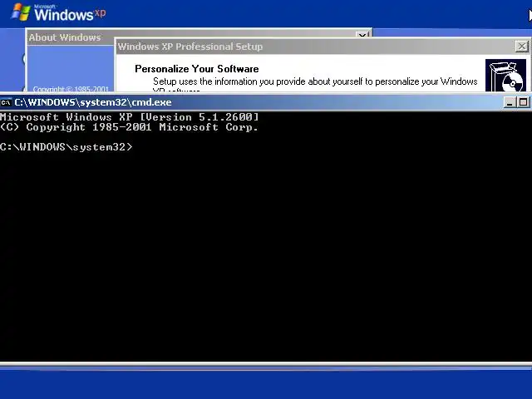Click the Windows XP logo flag
532x399 pixels.
(x=20, y=12)
